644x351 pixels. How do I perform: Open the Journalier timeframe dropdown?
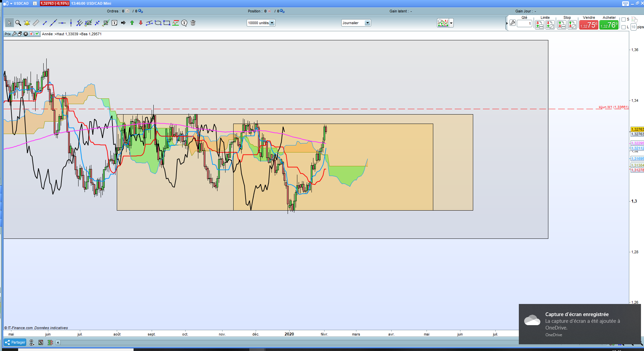pos(367,23)
